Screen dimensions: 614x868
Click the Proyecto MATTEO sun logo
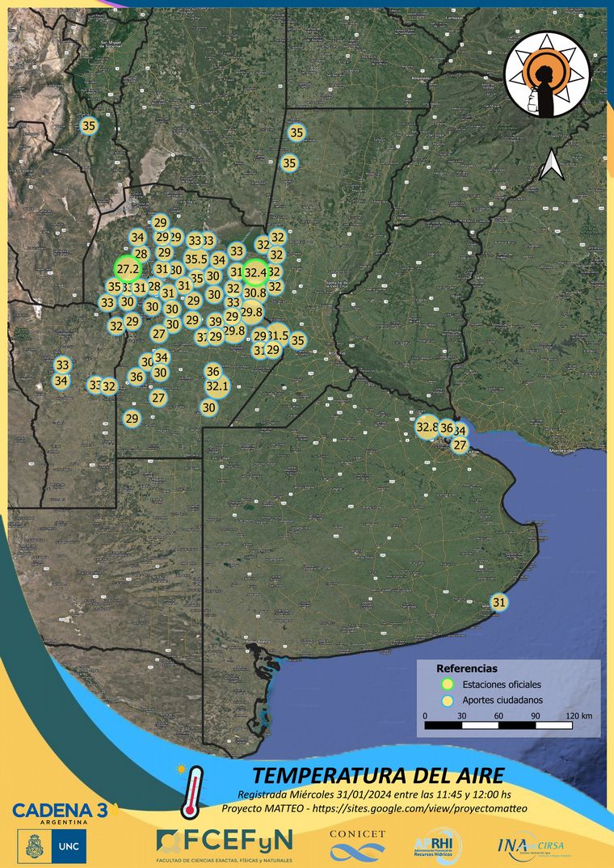pyautogui.click(x=547, y=72)
